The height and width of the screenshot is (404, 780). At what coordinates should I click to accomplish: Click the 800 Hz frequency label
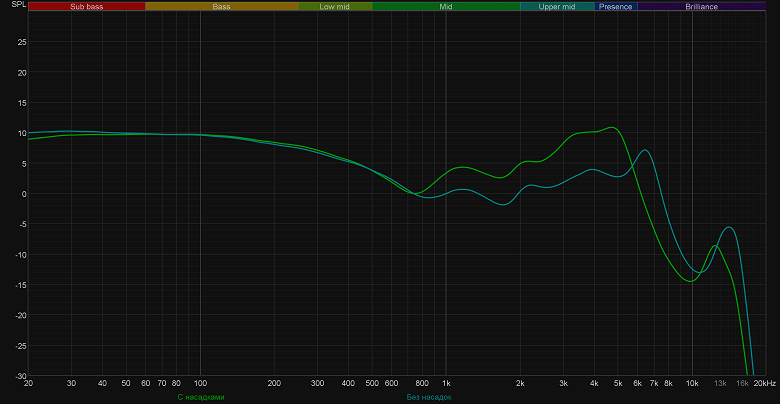pyautogui.click(x=422, y=383)
